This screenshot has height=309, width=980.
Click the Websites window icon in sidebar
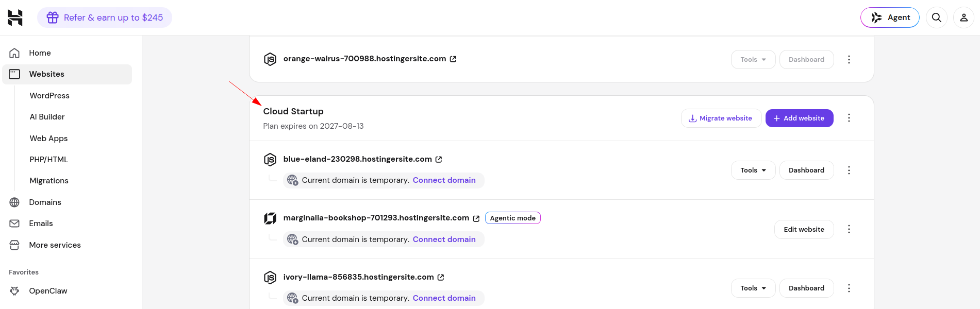[14, 74]
